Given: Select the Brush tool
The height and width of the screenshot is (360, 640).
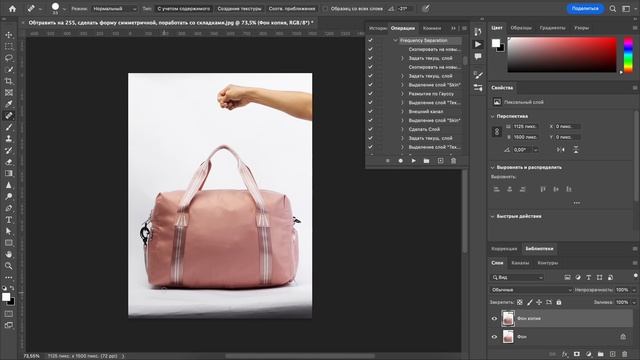Looking at the screenshot, I should click(9, 127).
